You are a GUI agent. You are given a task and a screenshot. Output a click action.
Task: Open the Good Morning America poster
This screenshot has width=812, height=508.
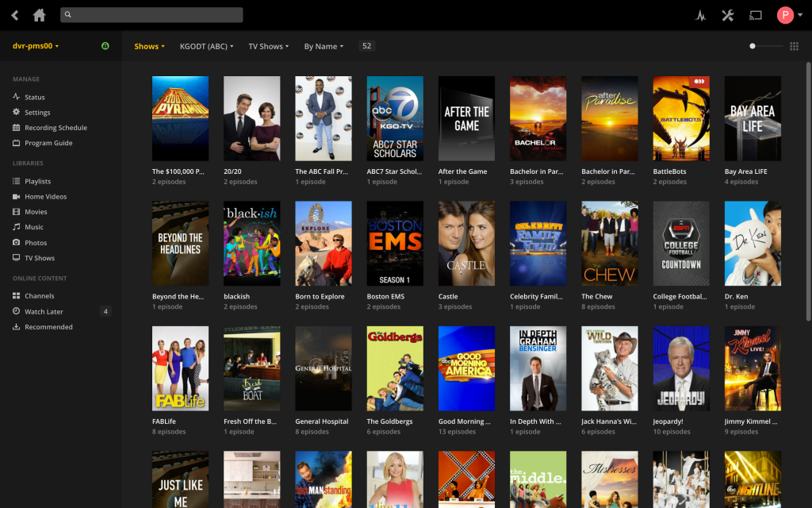point(466,368)
